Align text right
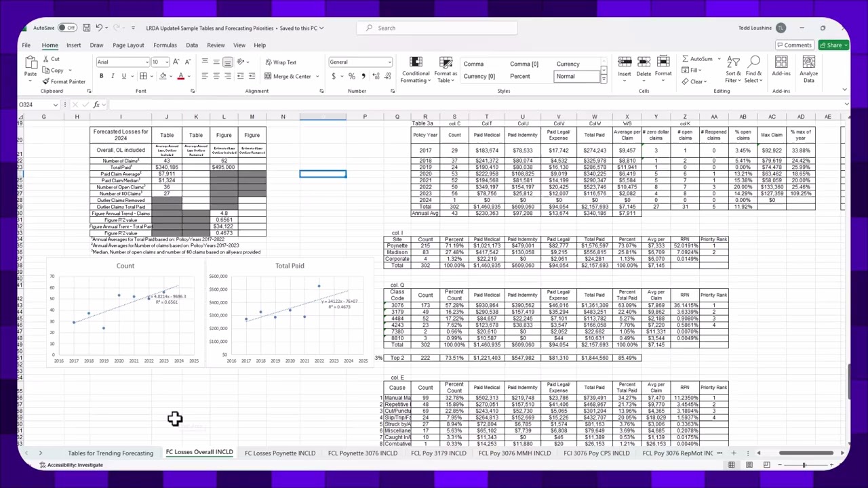The width and height of the screenshot is (868, 488). 228,76
